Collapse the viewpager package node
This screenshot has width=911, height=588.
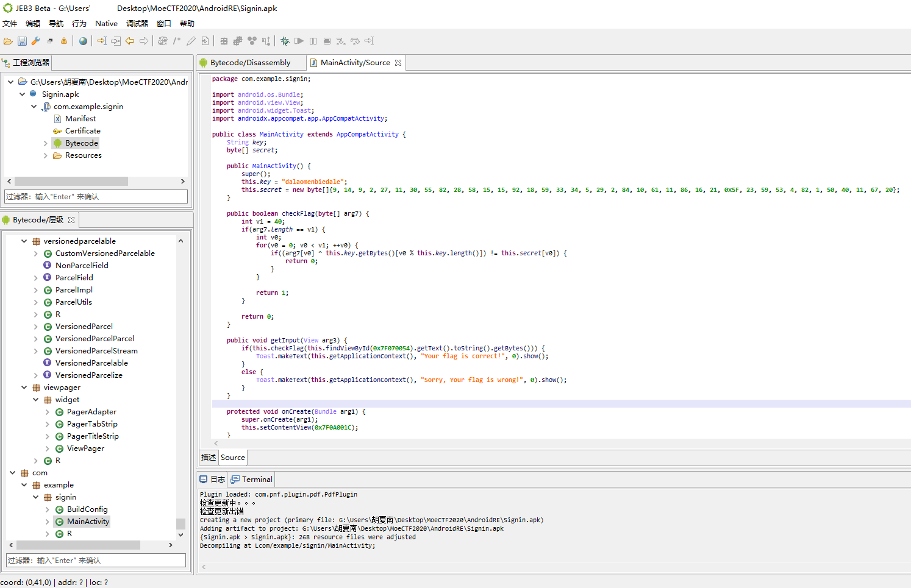tap(24, 388)
